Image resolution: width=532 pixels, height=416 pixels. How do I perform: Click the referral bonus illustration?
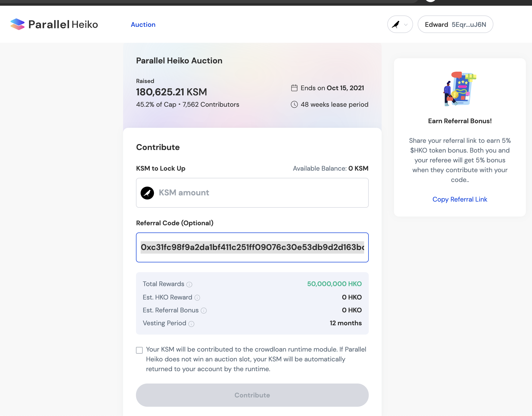point(460,89)
